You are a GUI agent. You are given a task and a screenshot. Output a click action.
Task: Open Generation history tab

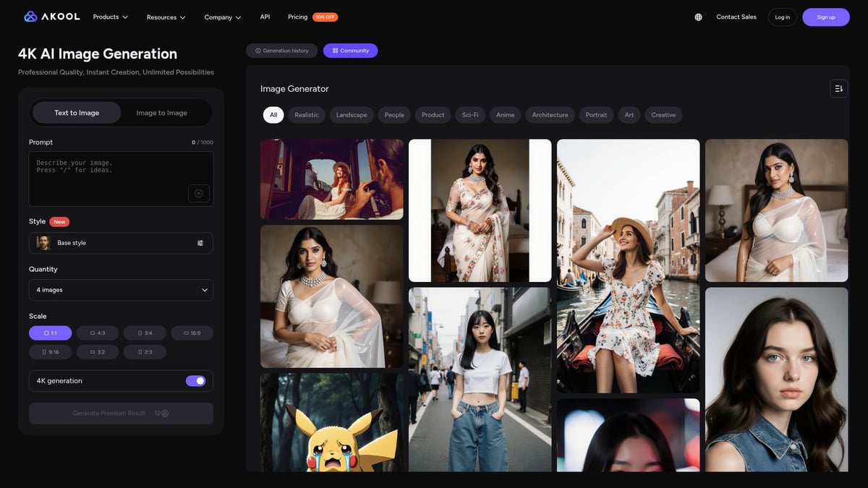point(282,51)
